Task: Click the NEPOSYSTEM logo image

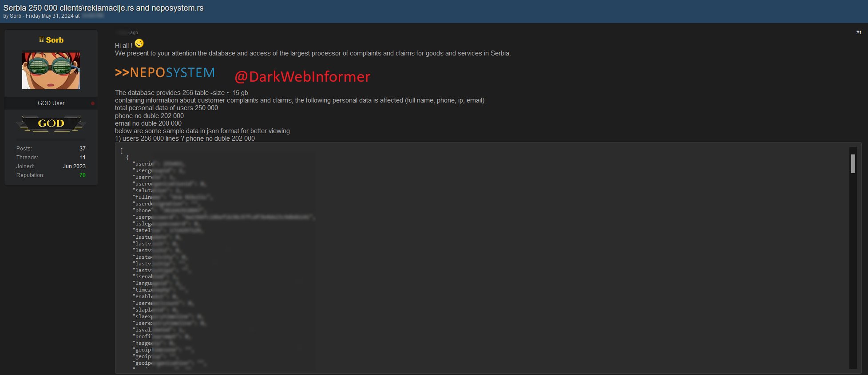Action: pyautogui.click(x=165, y=73)
